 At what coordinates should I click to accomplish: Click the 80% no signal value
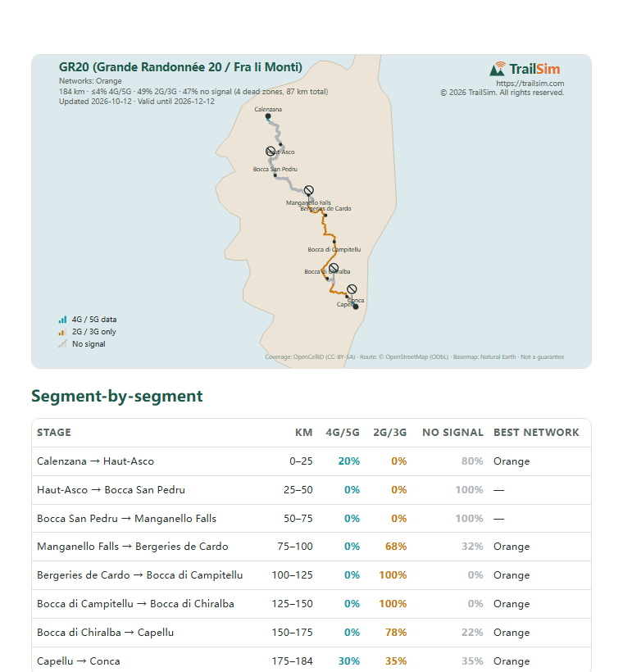click(x=472, y=461)
